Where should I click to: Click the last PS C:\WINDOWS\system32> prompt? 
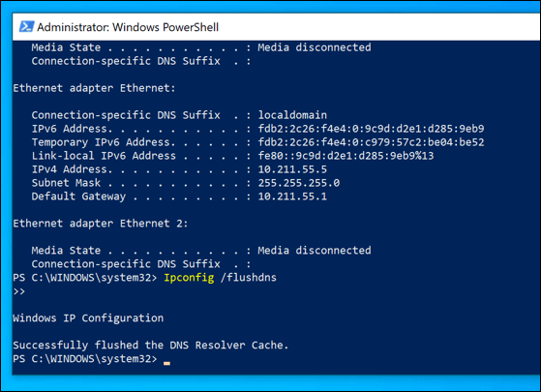[85, 359]
